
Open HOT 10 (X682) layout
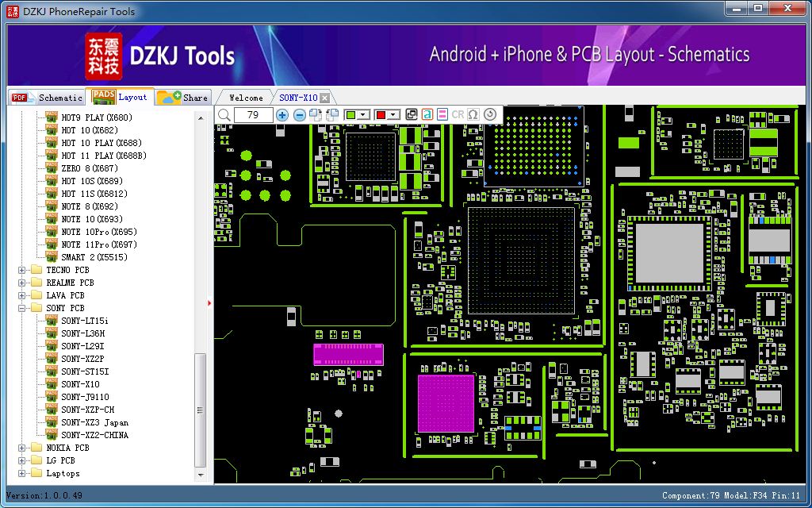[90, 130]
